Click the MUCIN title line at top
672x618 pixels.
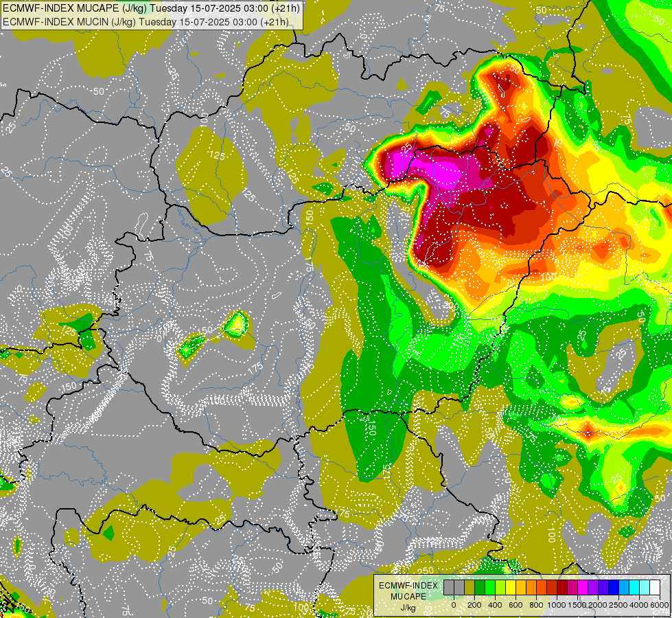point(146,22)
